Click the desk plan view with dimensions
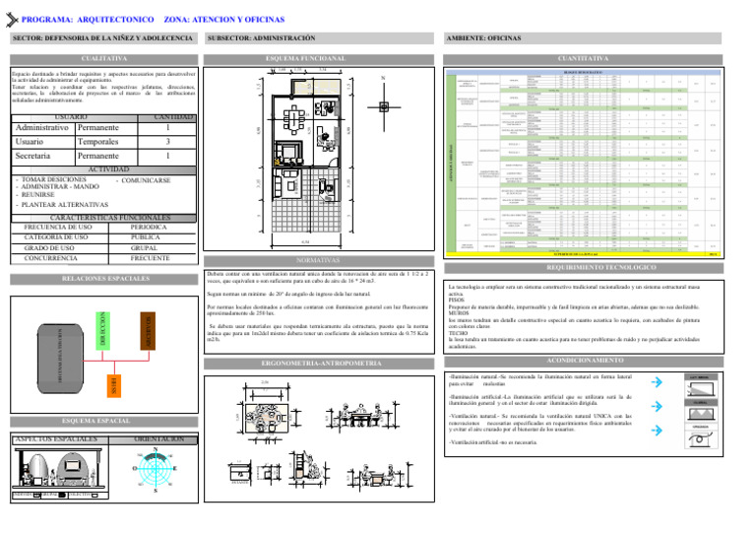 (268, 413)
